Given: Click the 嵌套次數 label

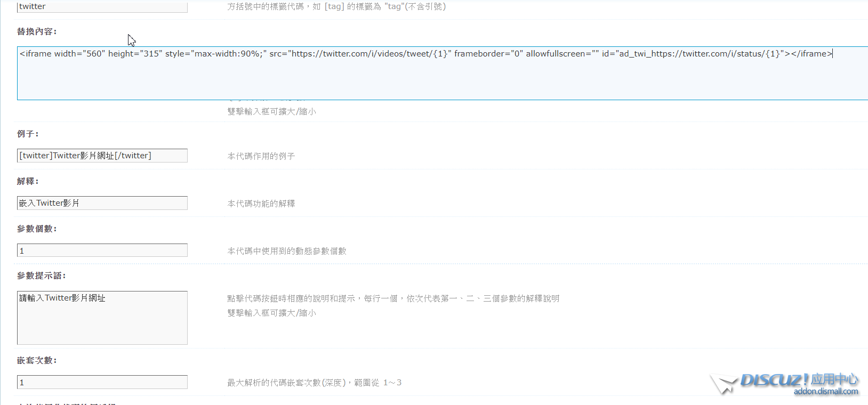Looking at the screenshot, I should (x=36, y=360).
